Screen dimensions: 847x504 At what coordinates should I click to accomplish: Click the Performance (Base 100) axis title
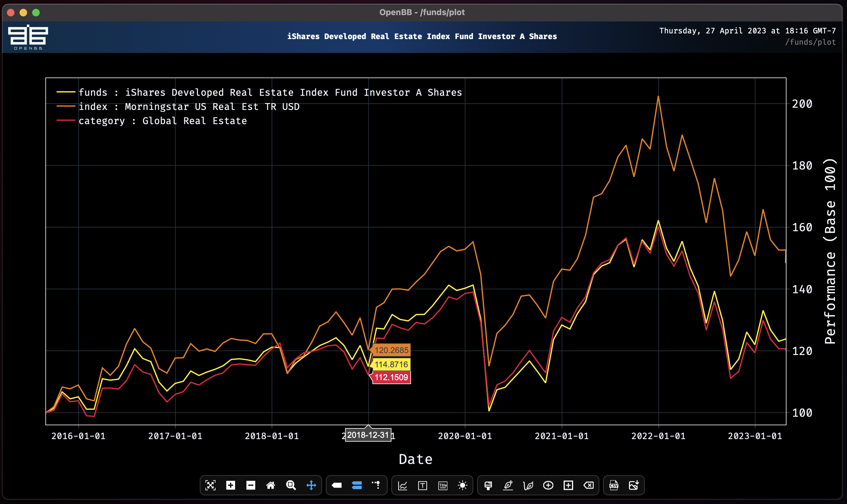click(830, 251)
